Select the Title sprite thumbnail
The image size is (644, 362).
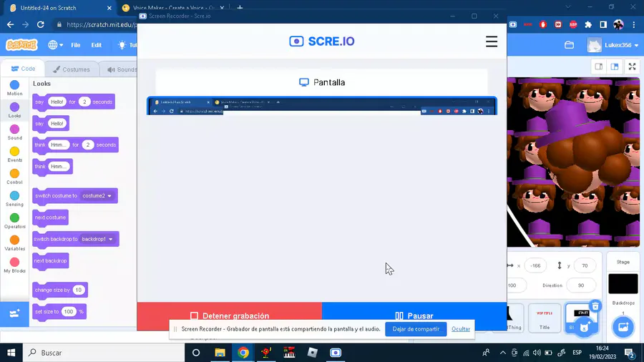point(545,317)
